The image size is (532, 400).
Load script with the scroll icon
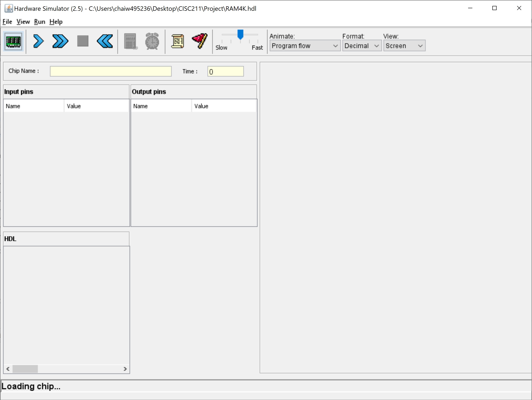177,41
